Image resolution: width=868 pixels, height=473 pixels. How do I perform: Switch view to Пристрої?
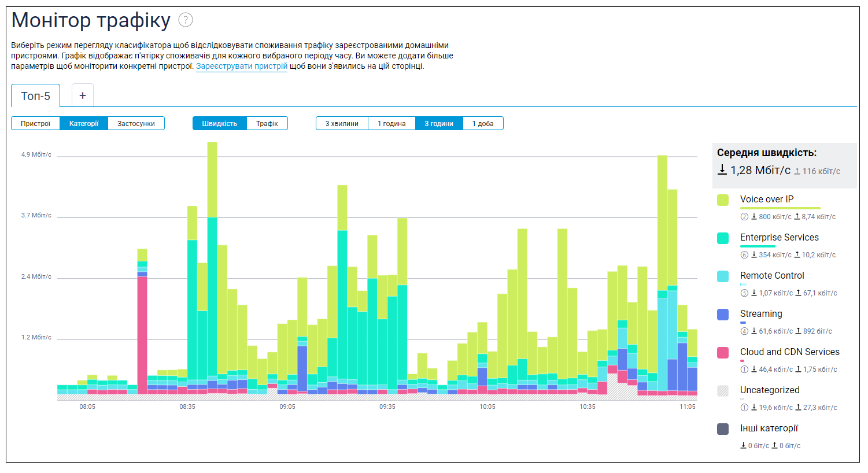pyautogui.click(x=36, y=123)
